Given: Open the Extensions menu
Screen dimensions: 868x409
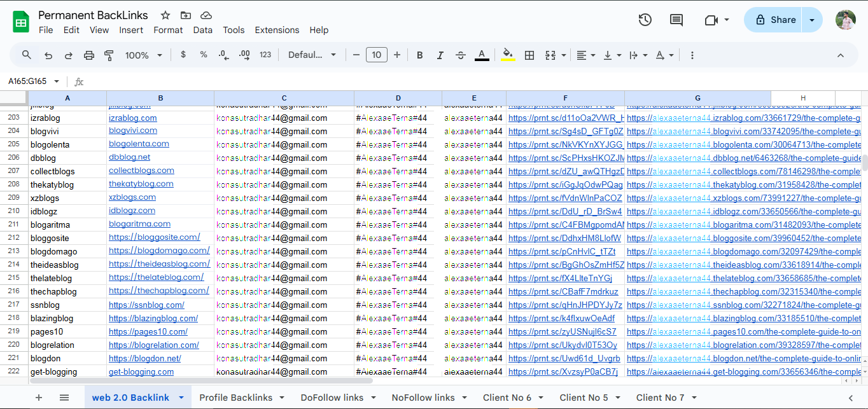Looking at the screenshot, I should [277, 30].
